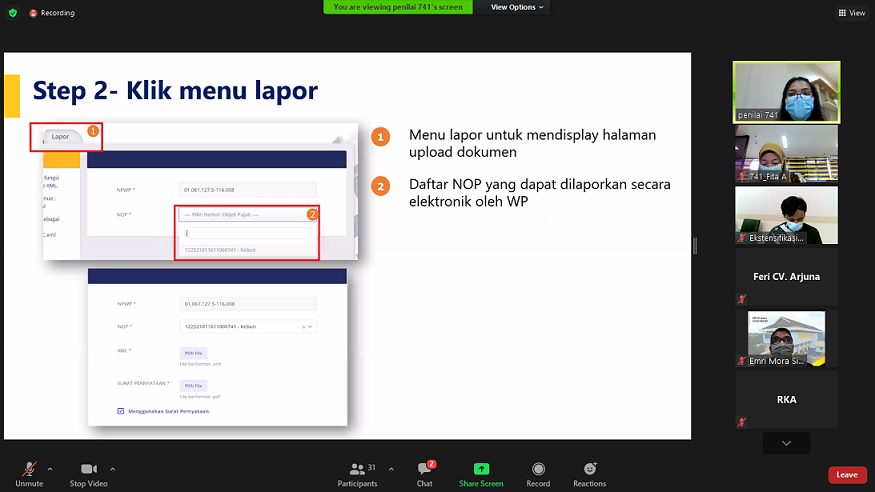
Task: Click the green Share Screen icon
Action: [481, 469]
